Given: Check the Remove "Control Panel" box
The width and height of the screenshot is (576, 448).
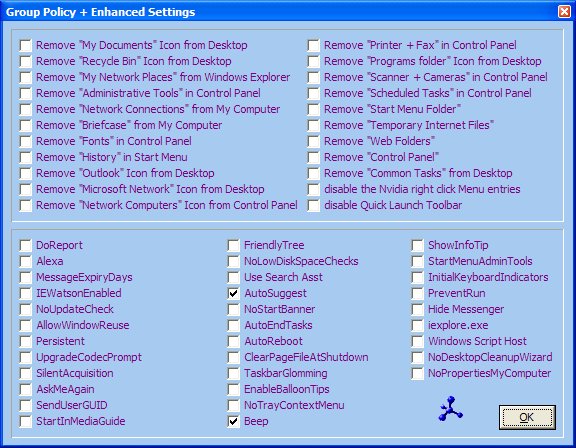Looking at the screenshot, I should click(313, 157).
